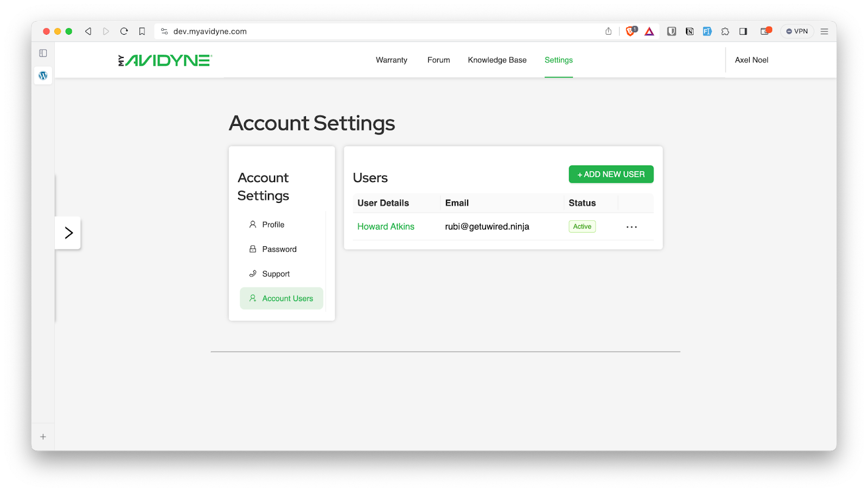This screenshot has width=868, height=492.
Task: Open the Axel Noel user menu
Action: tap(751, 60)
